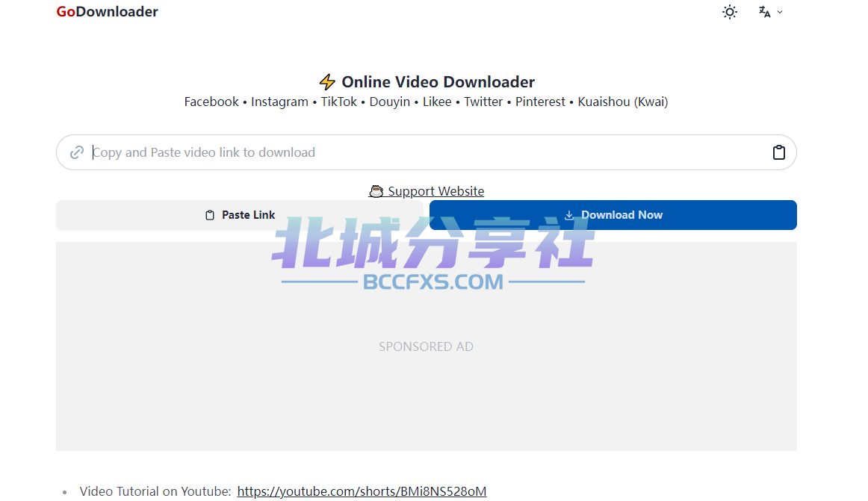This screenshot has width=868, height=501.
Task: Focus the video link input field
Action: 427,152
